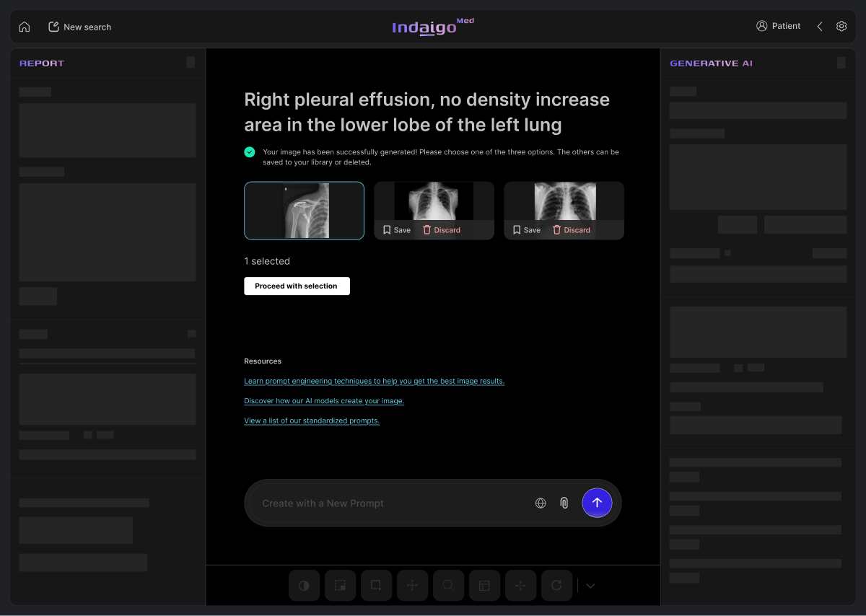Select the rightmost chest X-ray thumbnail
The height and width of the screenshot is (616, 866).
(565, 201)
